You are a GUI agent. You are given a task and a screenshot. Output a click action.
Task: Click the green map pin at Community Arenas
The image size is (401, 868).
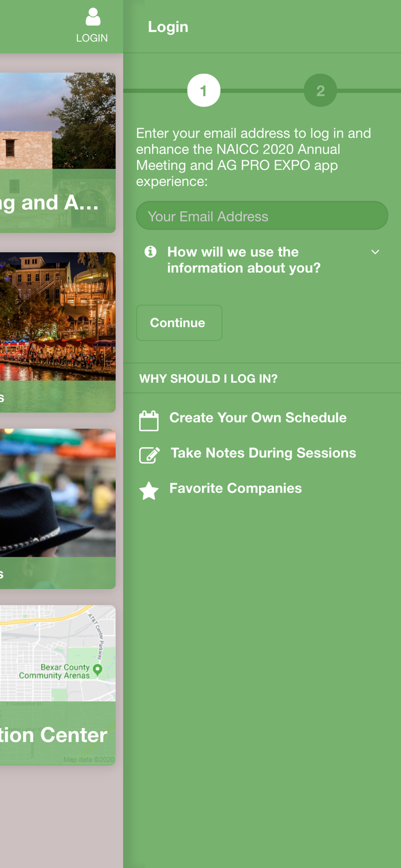tap(98, 670)
